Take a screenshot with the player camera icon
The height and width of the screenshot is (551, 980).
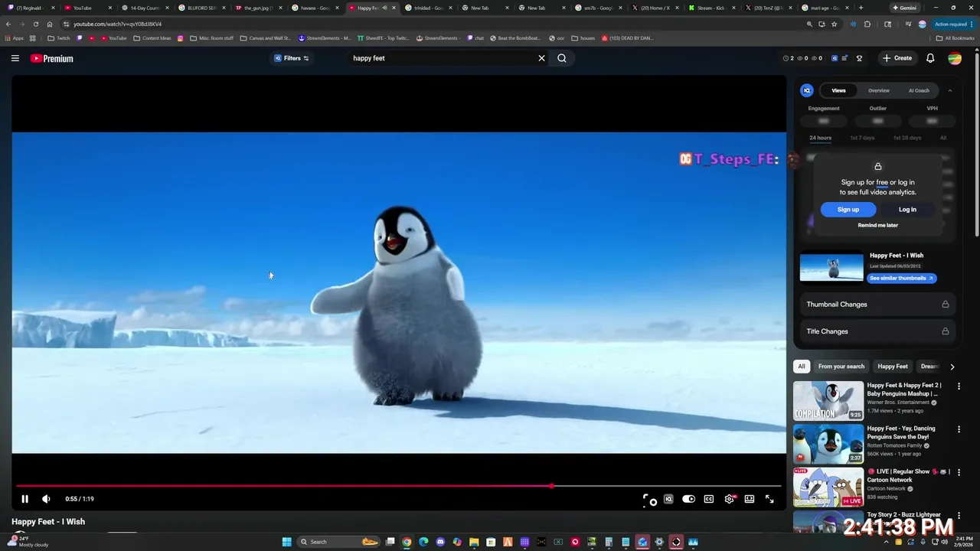(x=648, y=500)
